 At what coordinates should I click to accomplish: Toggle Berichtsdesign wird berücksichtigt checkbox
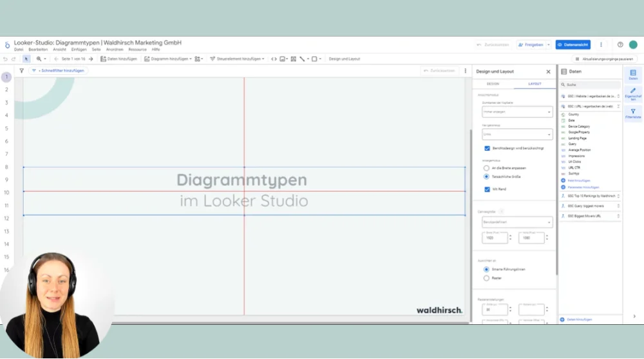(x=487, y=148)
